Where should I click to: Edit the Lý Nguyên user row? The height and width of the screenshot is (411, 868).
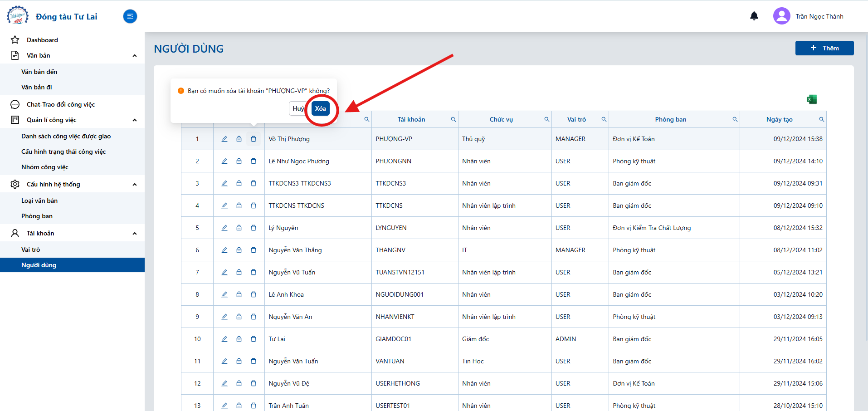pos(224,228)
